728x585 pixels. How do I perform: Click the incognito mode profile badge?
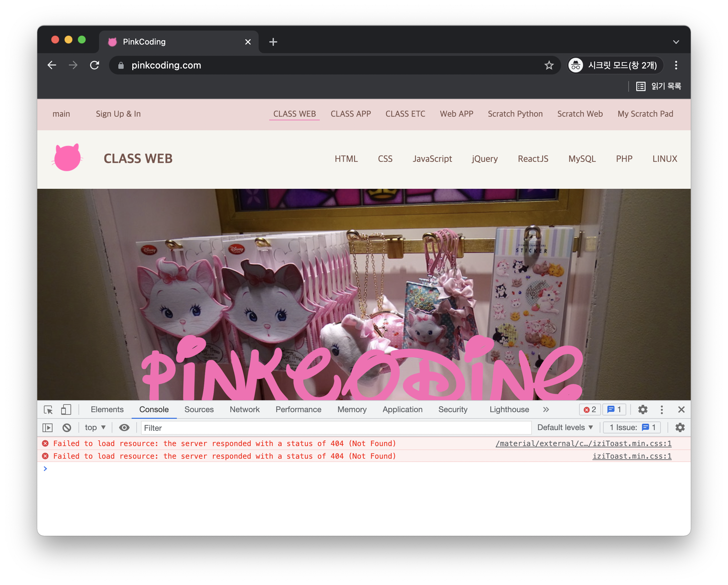[x=615, y=65]
